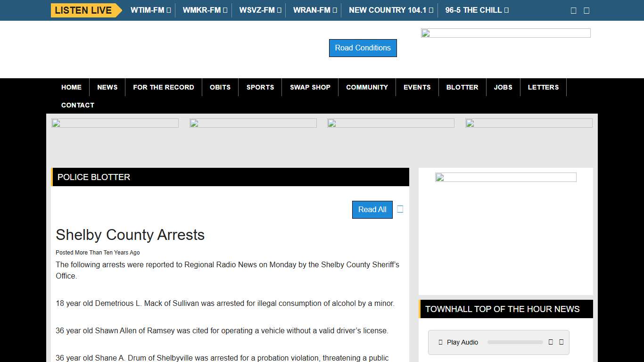This screenshot has width=644, height=362.
Task: Click the download icon at the audio player's right edge
Action: 561,342
